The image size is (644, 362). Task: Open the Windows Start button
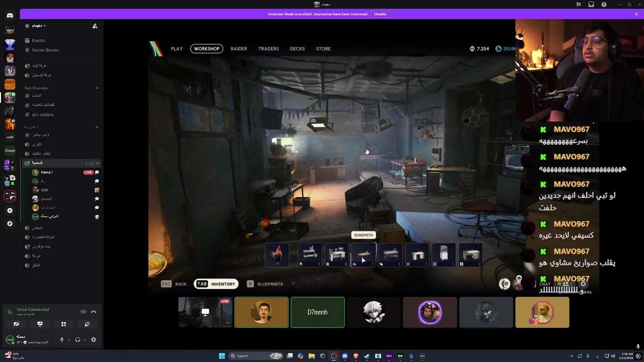pos(222,356)
